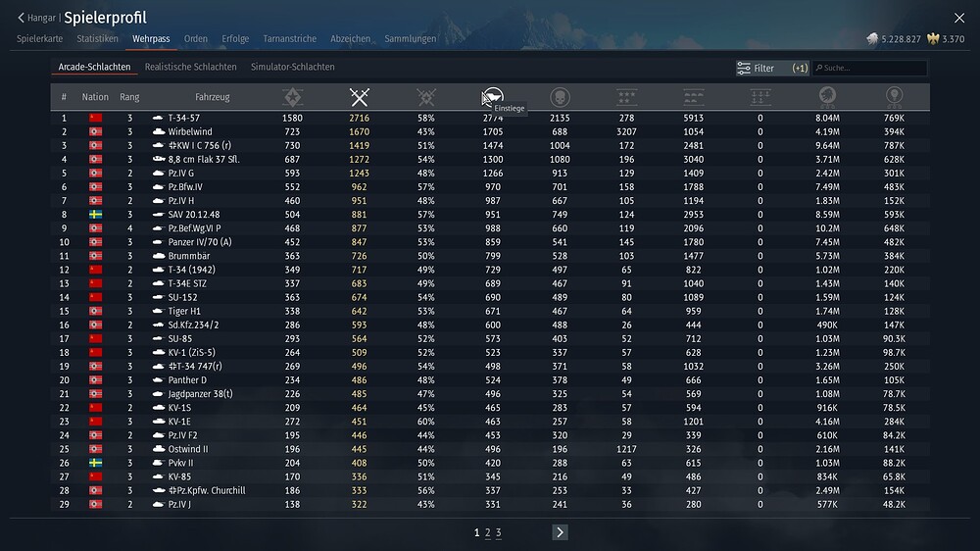Go to page 2 of results
980x551 pixels.
click(x=488, y=532)
